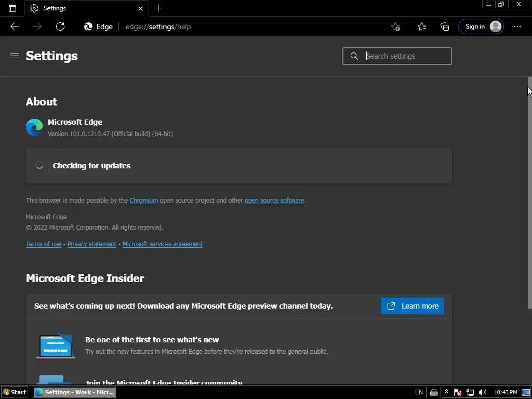
Task: Click the Edge logo in the address bar
Action: (x=88, y=26)
